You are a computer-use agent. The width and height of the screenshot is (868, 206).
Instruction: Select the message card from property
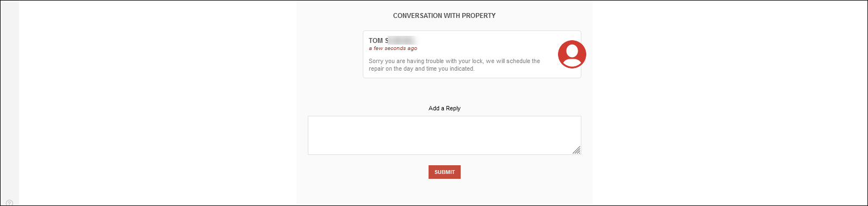point(472,54)
